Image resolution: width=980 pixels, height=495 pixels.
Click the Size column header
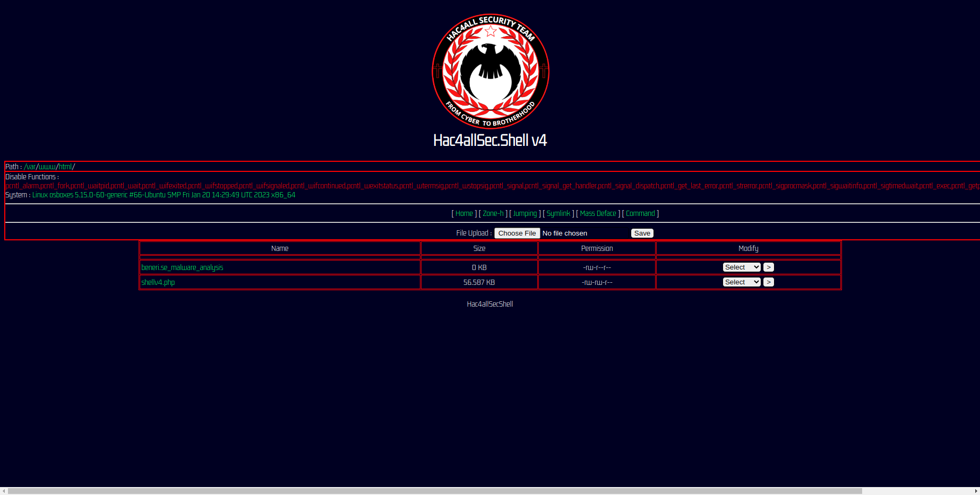[x=479, y=248]
